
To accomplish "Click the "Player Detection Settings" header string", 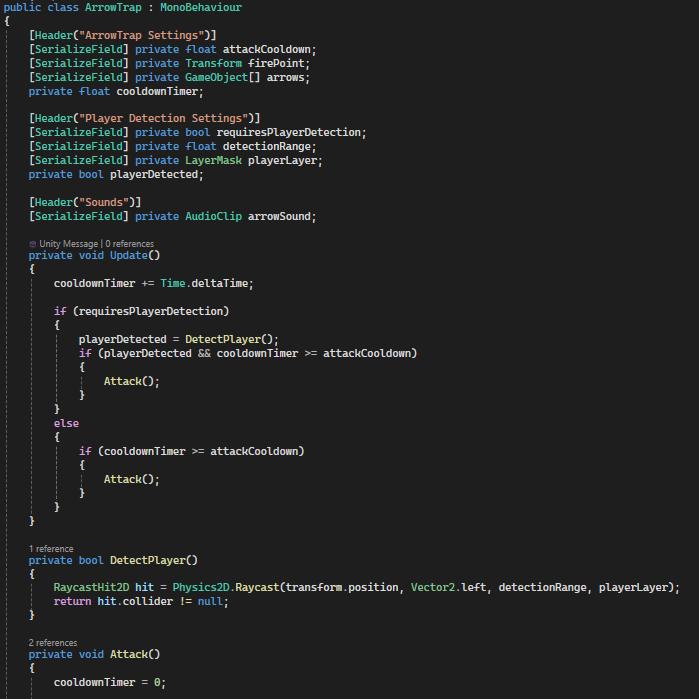I will click(163, 119).
